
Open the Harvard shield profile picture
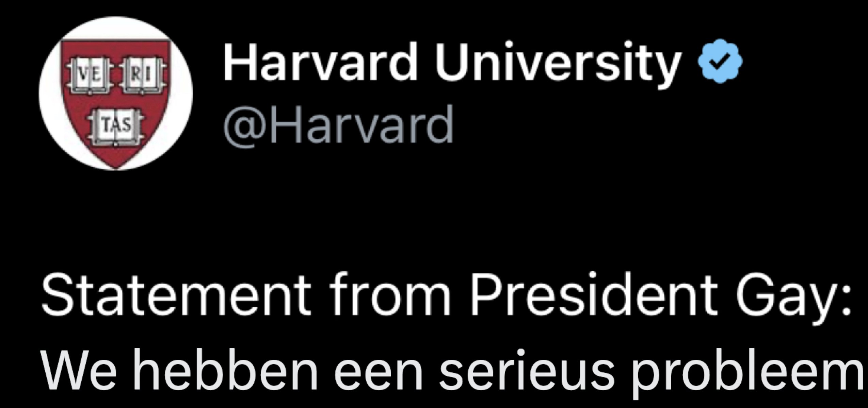(x=116, y=93)
